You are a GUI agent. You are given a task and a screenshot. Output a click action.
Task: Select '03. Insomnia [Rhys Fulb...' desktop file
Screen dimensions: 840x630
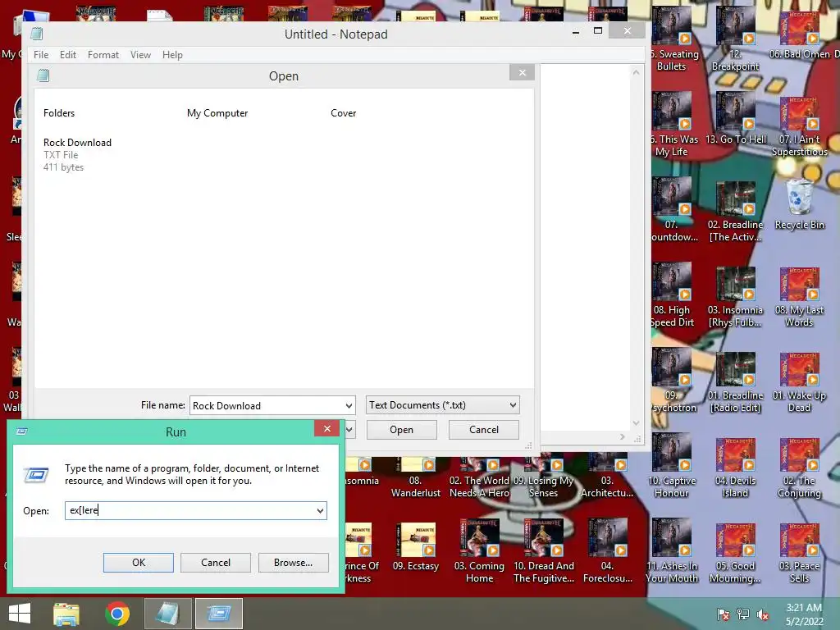click(x=736, y=296)
